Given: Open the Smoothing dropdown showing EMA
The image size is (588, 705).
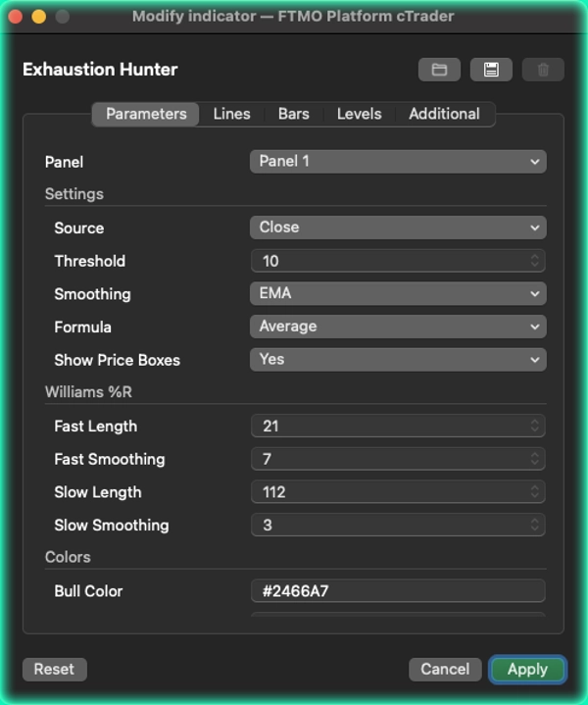Looking at the screenshot, I should point(398,293).
